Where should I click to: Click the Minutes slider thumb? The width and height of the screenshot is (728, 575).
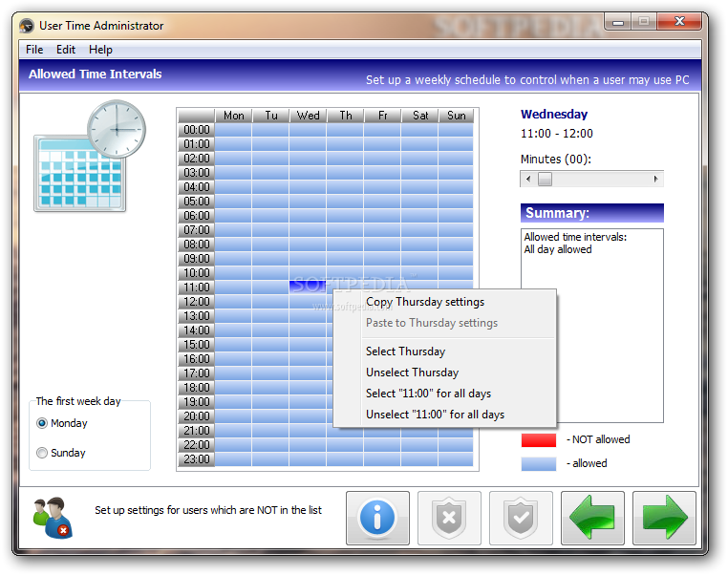click(x=545, y=179)
